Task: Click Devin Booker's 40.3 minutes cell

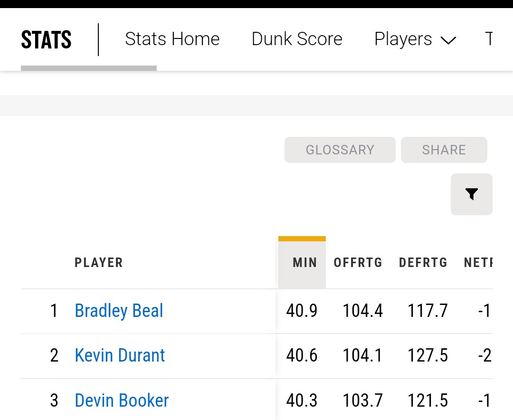Action: coord(302,400)
